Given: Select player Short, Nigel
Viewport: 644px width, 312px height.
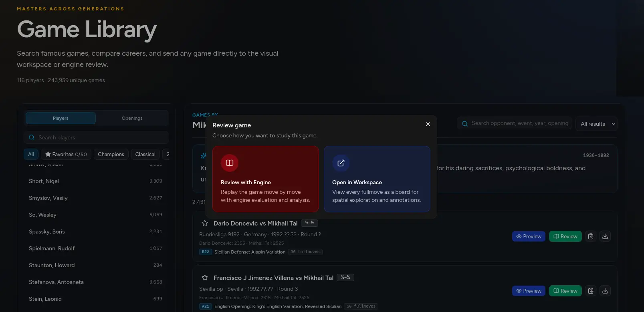Looking at the screenshot, I should coord(95,181).
